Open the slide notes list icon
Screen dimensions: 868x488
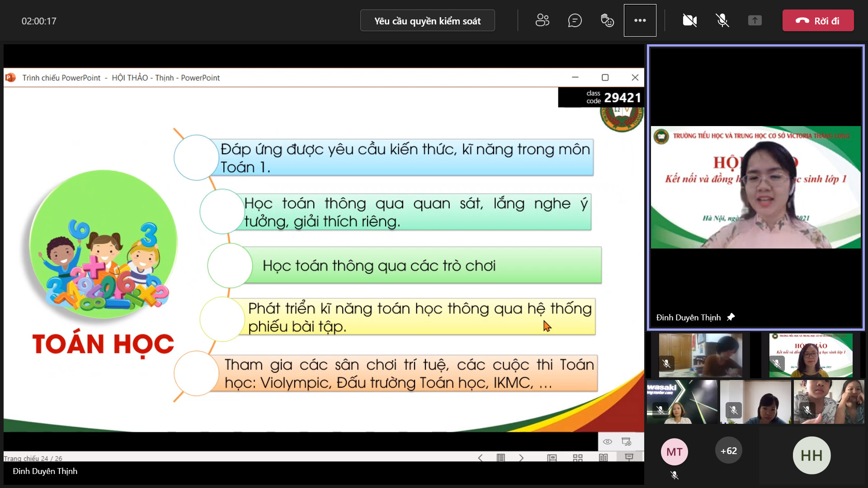[x=500, y=458]
